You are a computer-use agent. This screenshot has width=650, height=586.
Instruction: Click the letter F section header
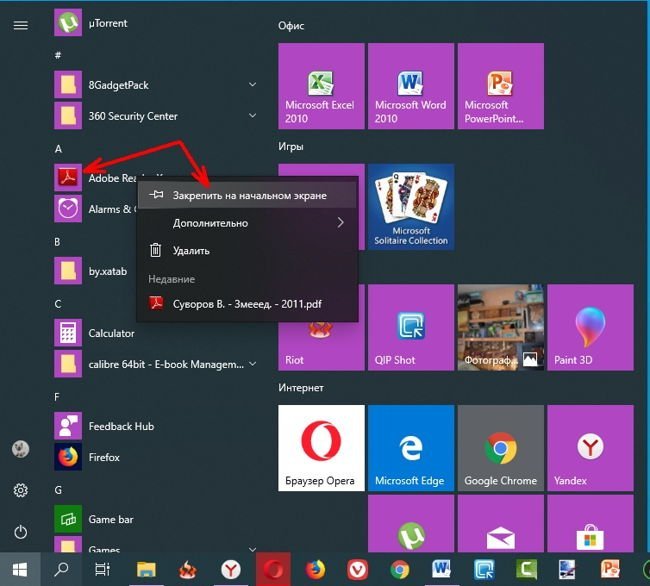[x=57, y=397]
